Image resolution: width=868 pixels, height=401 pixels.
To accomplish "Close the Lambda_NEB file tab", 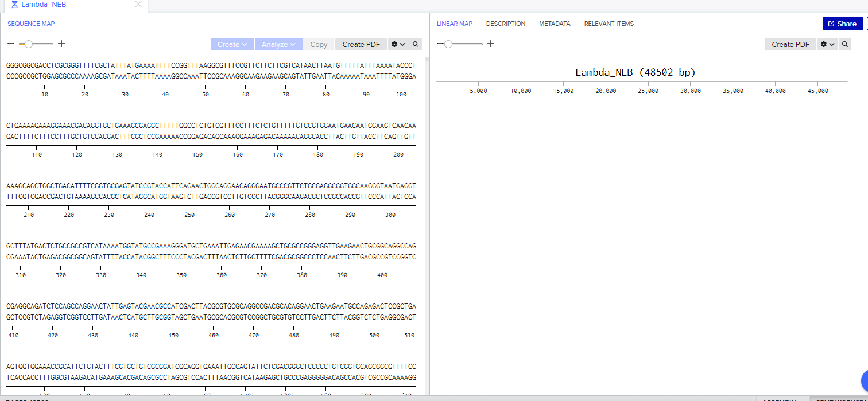I will (138, 5).
